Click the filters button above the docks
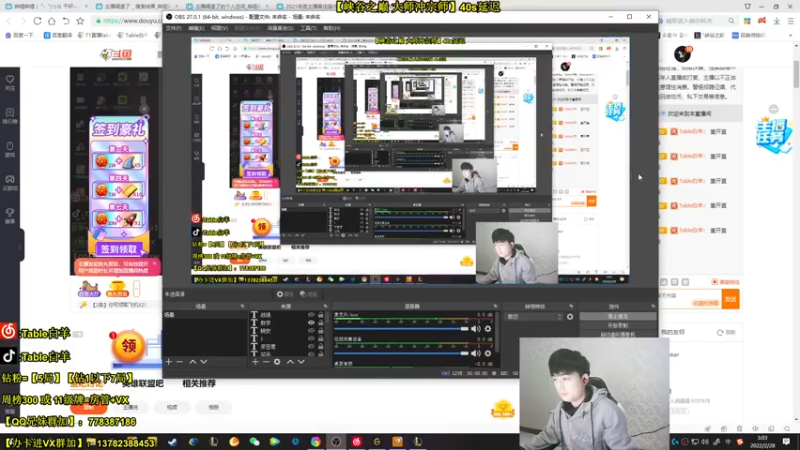 coord(309,294)
